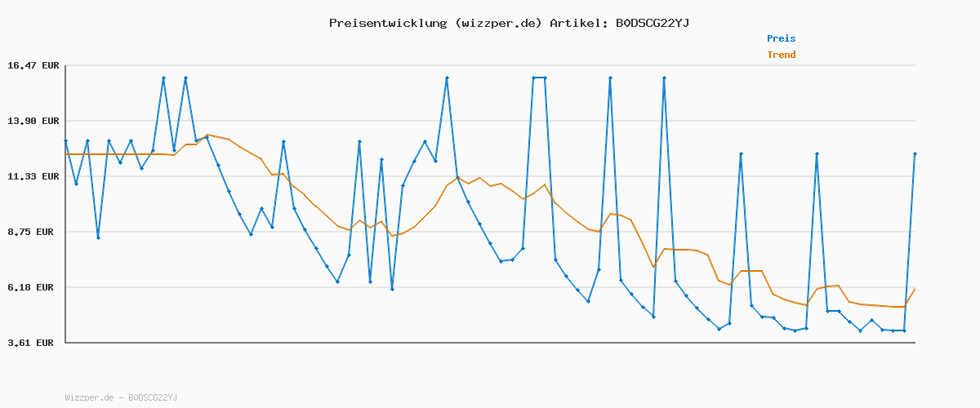The width and height of the screenshot is (980, 408).
Task: Select the 3.61 EUR axis label
Action: pos(33,343)
